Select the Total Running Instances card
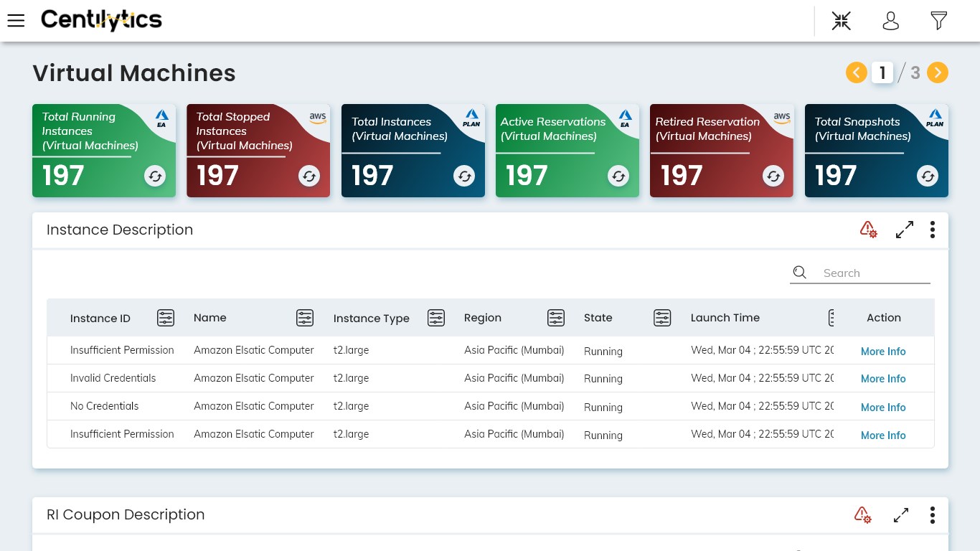Viewport: 980px width, 551px height. coord(104,151)
